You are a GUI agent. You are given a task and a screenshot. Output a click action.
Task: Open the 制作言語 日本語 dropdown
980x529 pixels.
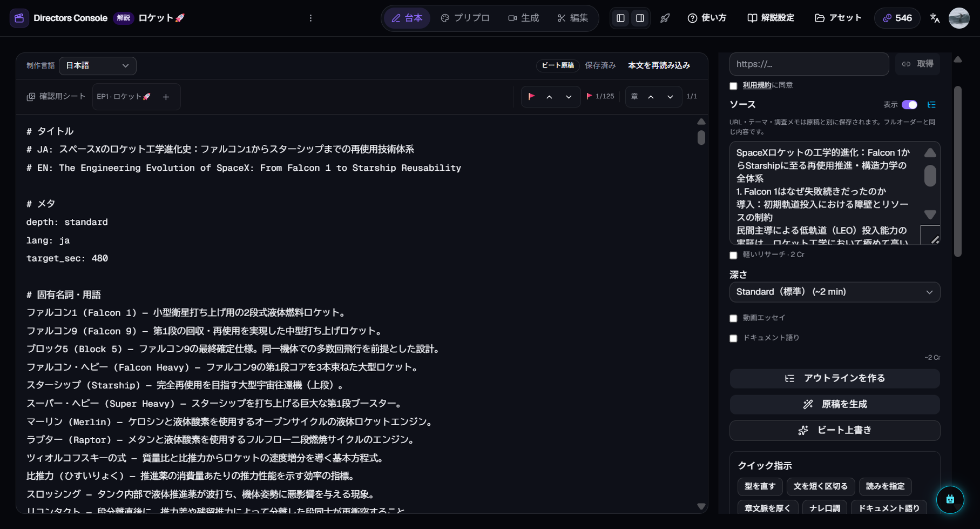[98, 65]
